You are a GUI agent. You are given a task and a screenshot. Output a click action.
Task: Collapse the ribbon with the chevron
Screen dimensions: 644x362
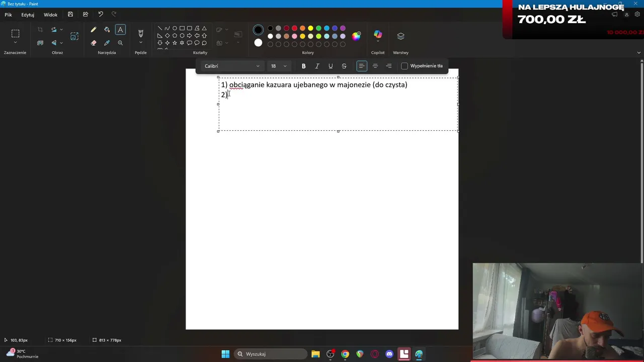click(639, 52)
